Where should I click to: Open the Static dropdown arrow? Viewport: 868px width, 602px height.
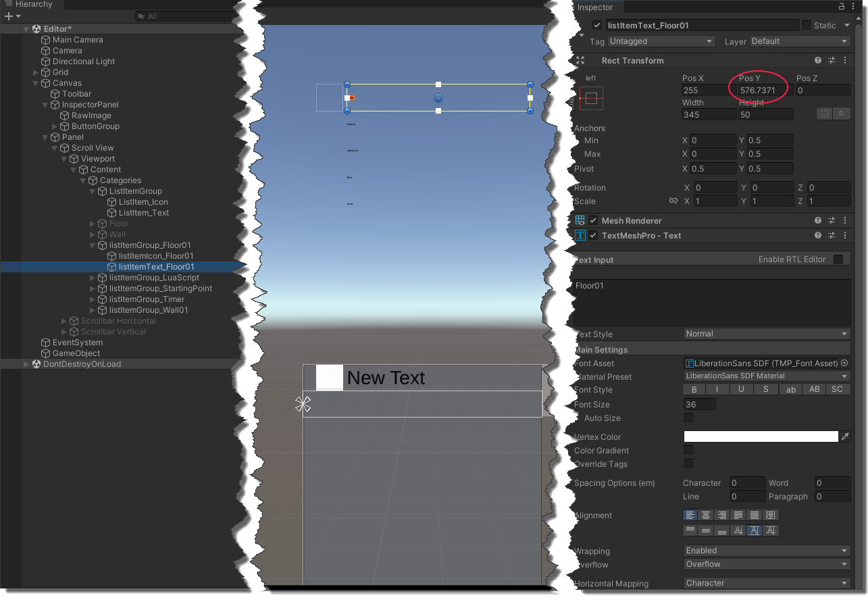point(847,26)
